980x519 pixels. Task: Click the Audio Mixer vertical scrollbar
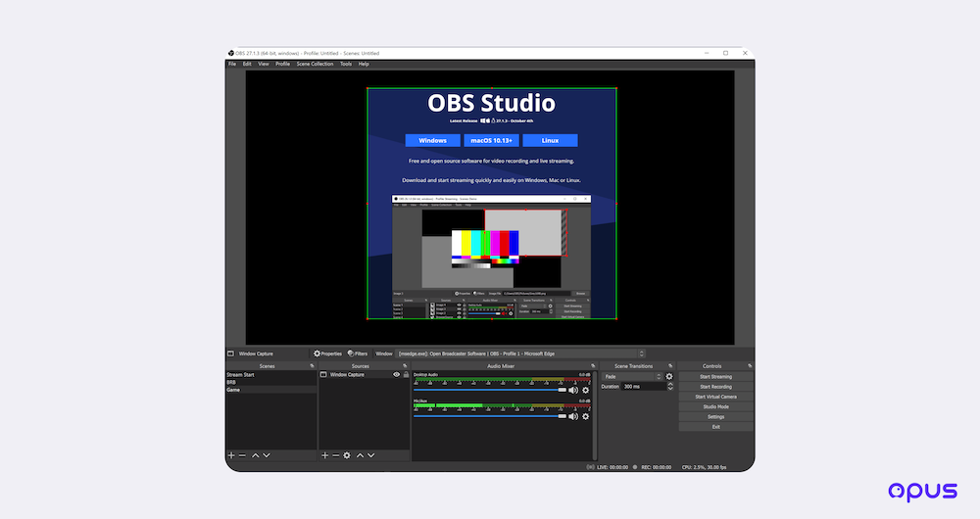click(x=595, y=416)
